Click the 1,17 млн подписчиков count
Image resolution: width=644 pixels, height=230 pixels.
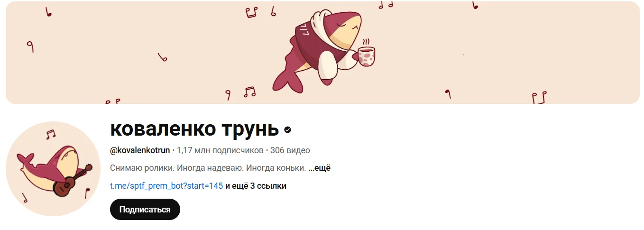pyautogui.click(x=220, y=150)
